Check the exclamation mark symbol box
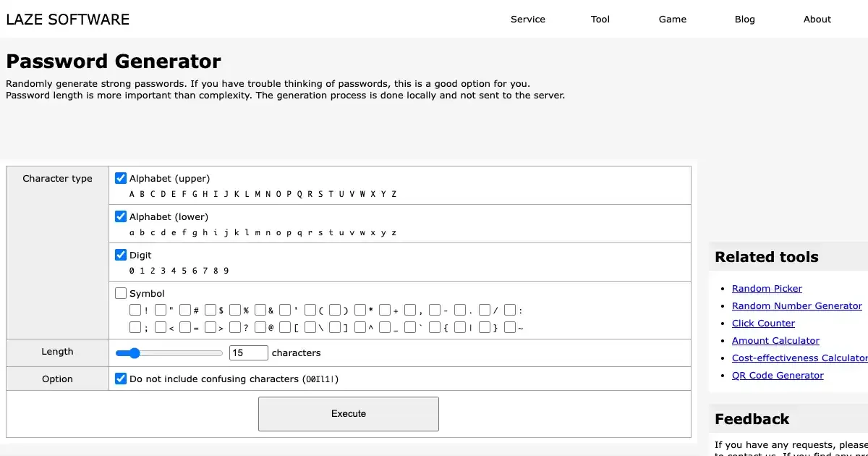The image size is (868, 456). coord(135,310)
